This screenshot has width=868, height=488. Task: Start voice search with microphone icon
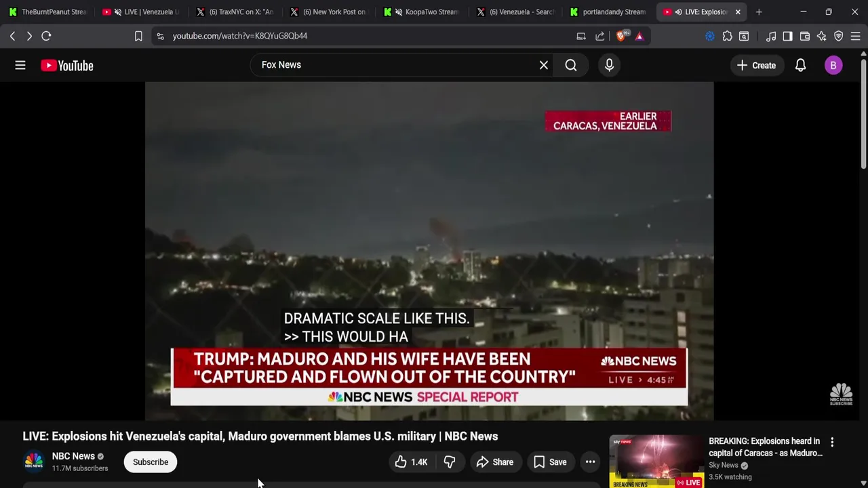609,65
